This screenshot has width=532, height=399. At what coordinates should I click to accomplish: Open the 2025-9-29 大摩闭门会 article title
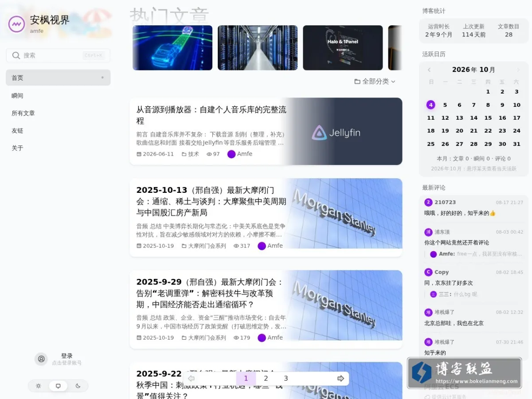(210, 293)
